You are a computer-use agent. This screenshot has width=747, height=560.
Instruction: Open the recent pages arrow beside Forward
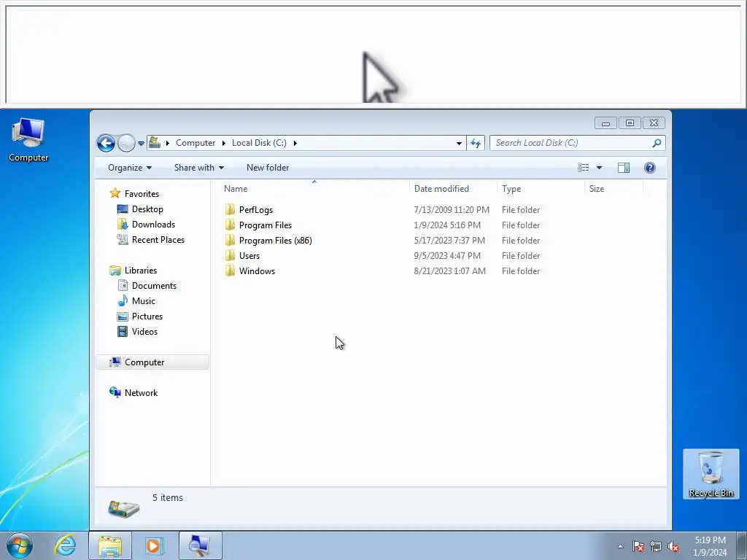pos(141,144)
